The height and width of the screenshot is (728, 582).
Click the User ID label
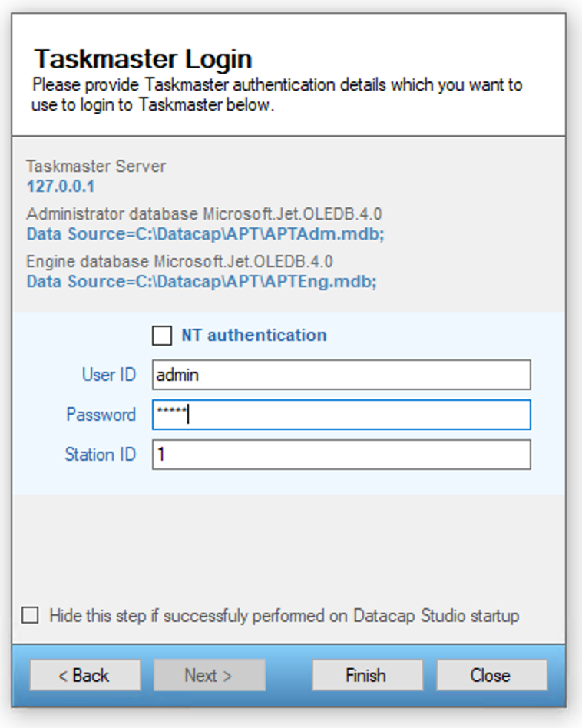click(108, 375)
